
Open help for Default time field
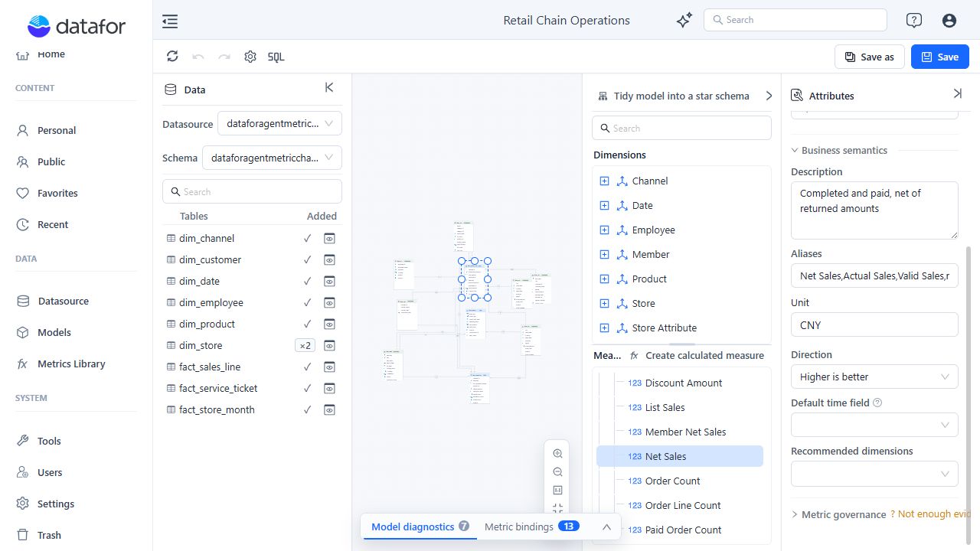click(877, 403)
